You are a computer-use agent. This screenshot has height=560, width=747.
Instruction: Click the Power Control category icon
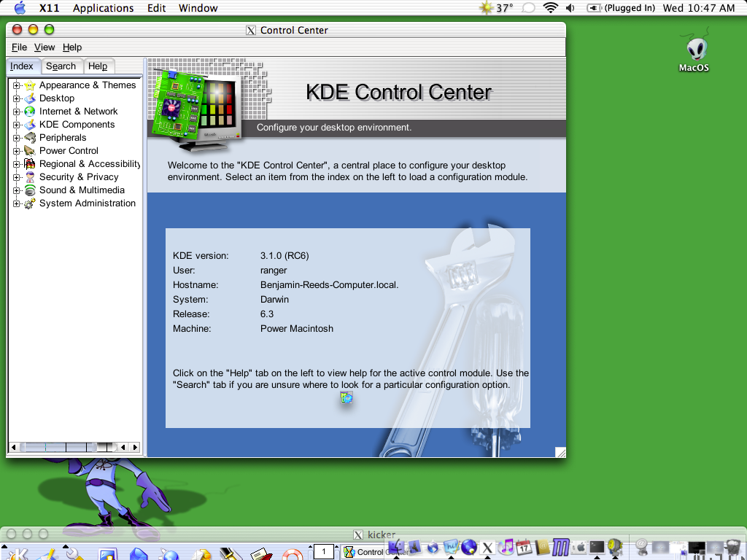coord(29,151)
